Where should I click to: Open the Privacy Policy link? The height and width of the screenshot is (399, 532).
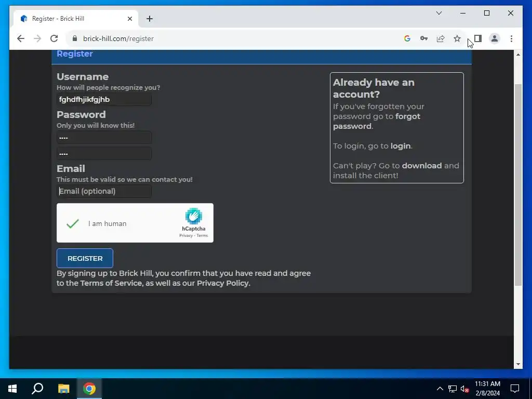(222, 283)
